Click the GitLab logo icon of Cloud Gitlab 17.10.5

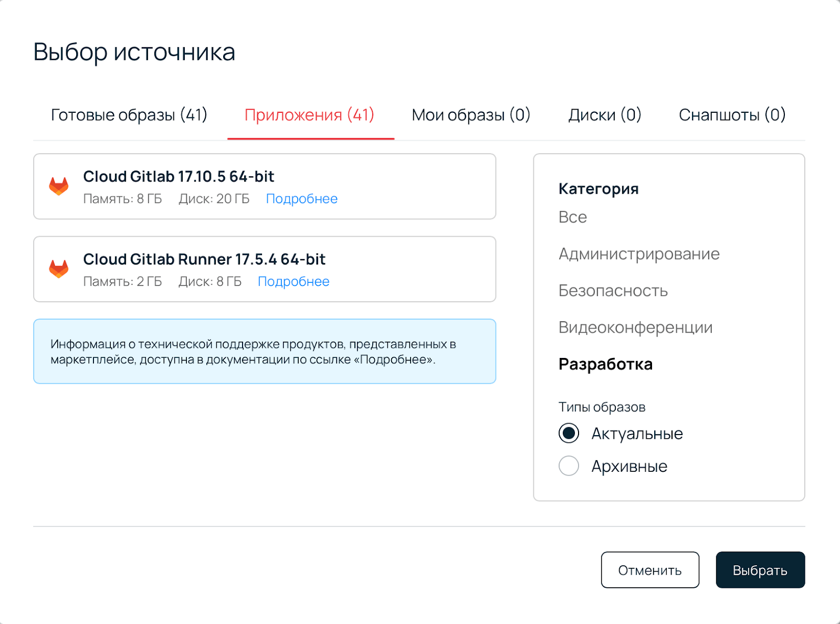click(x=59, y=186)
